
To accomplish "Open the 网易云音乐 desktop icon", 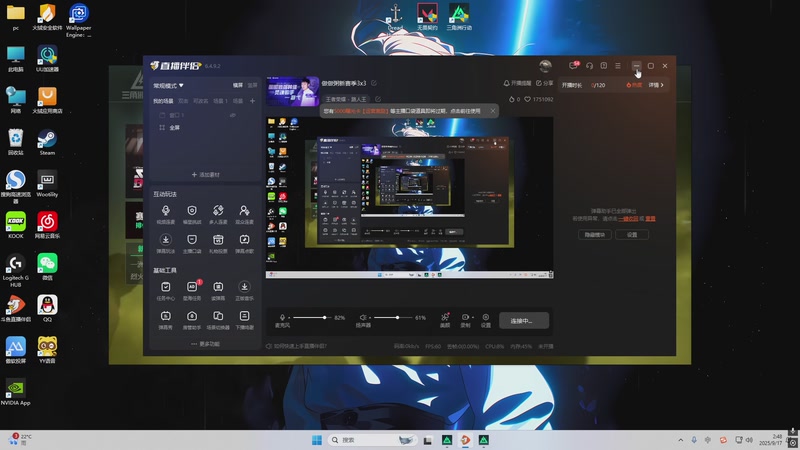I will click(x=47, y=224).
